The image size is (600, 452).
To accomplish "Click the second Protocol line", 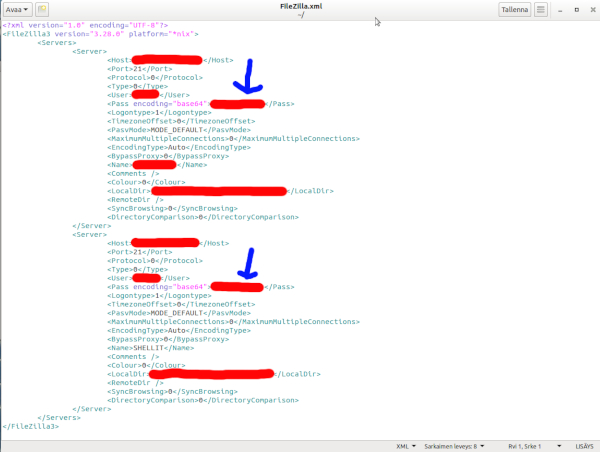I will [x=155, y=261].
